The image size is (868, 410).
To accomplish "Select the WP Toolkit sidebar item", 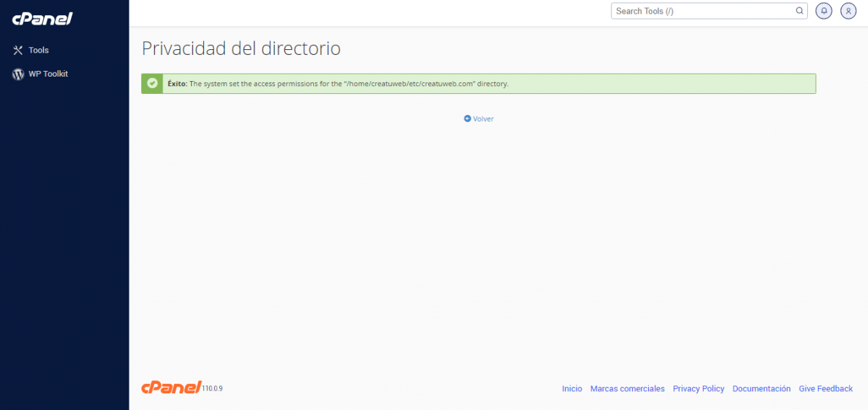I will point(48,74).
